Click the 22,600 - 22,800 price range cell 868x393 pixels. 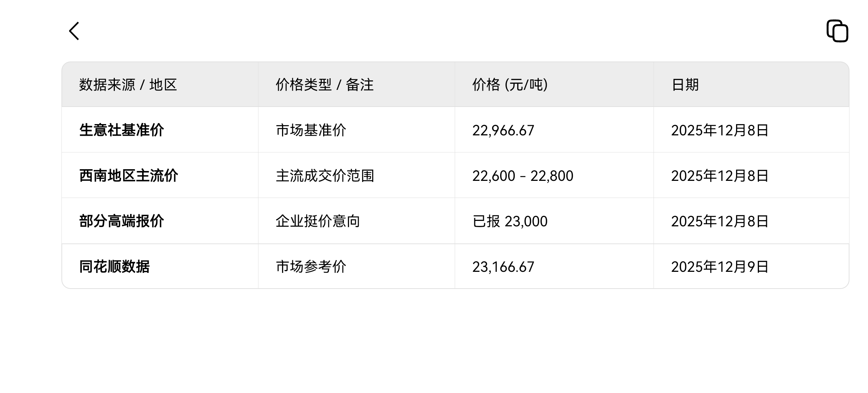tap(523, 176)
